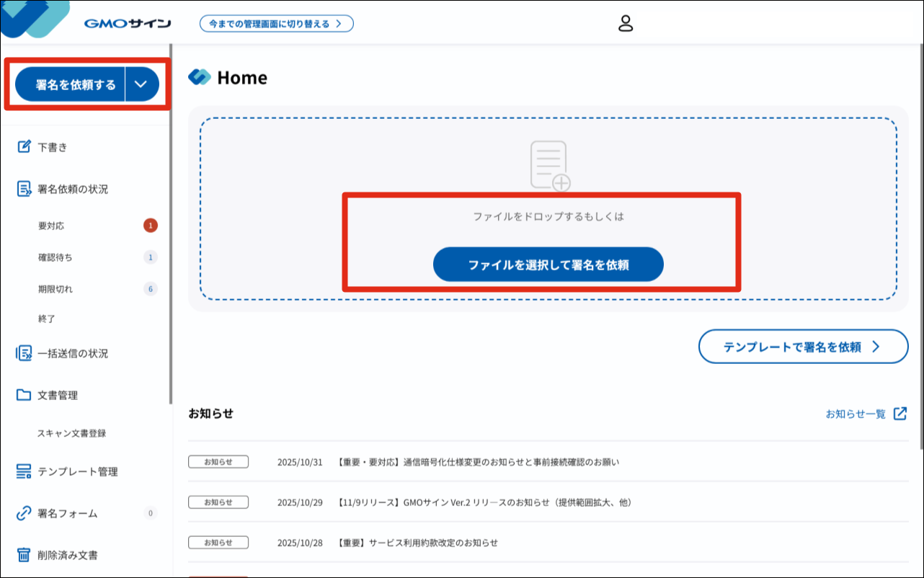Viewport: 924px width, 578px height.
Task: Open the お知らせ一覧 external link icon
Action: click(900, 412)
